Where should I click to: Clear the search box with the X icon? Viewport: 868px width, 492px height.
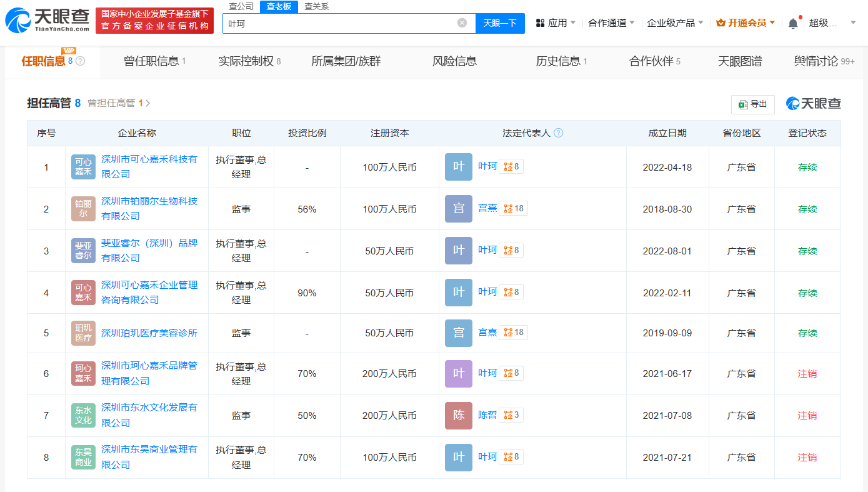tap(462, 23)
